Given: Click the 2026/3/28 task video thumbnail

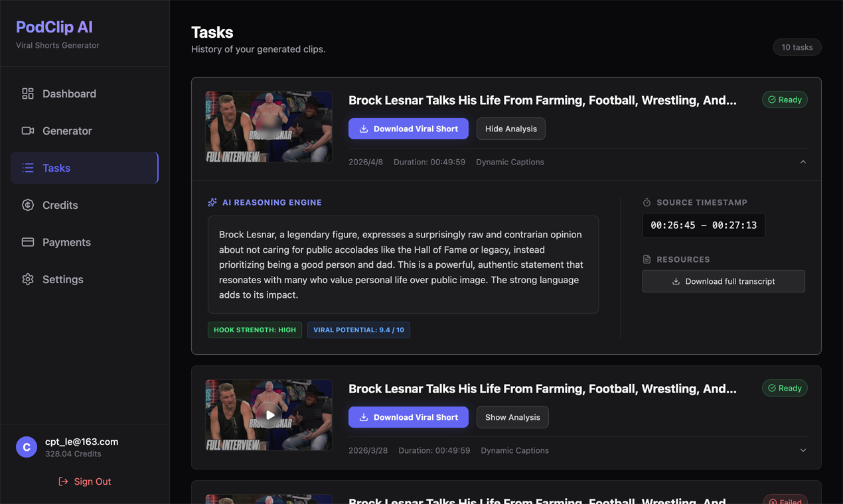Looking at the screenshot, I should tap(269, 415).
